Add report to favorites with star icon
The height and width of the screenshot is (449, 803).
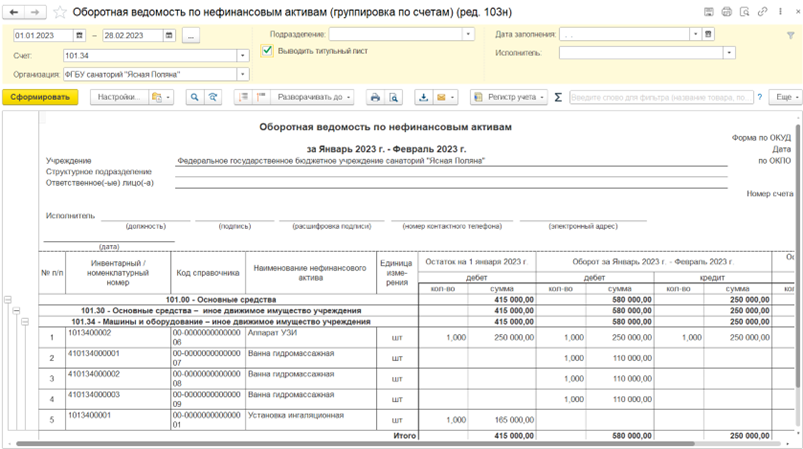60,12
